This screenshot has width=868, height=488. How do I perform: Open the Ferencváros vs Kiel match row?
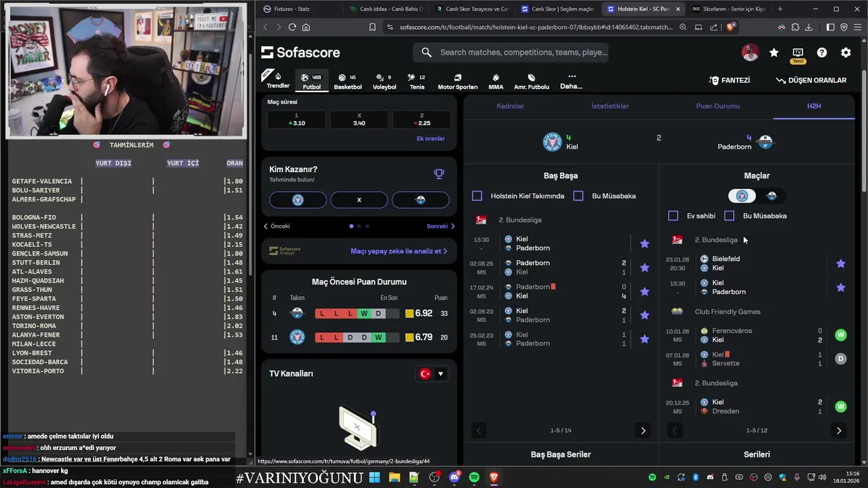[x=756, y=335]
